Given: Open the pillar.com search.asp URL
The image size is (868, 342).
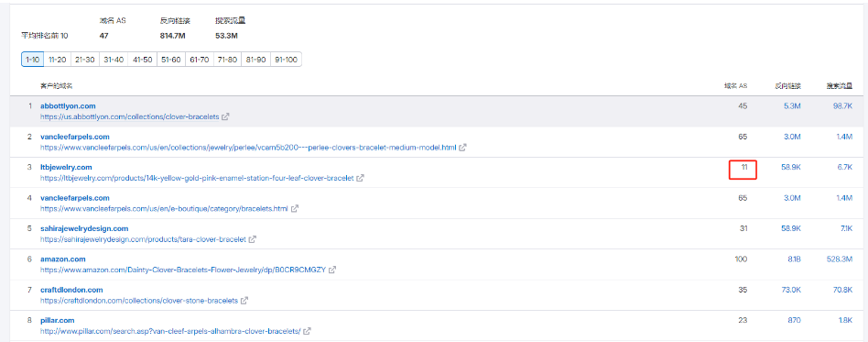Looking at the screenshot, I should click(x=170, y=331).
